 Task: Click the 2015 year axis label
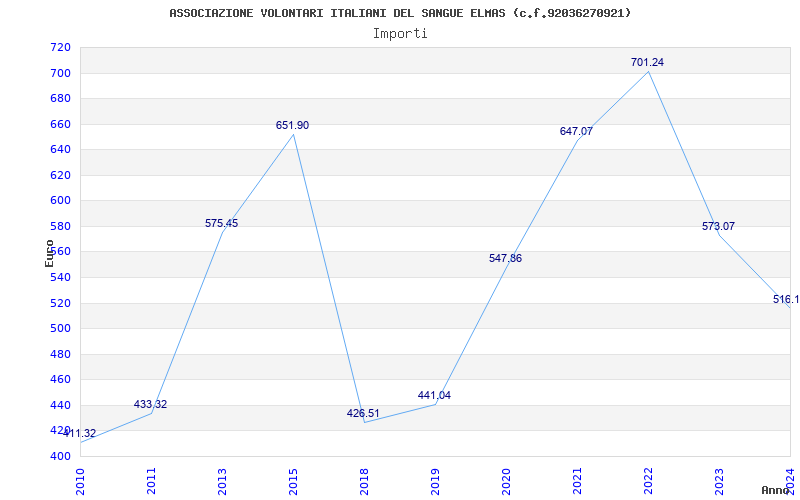click(293, 481)
